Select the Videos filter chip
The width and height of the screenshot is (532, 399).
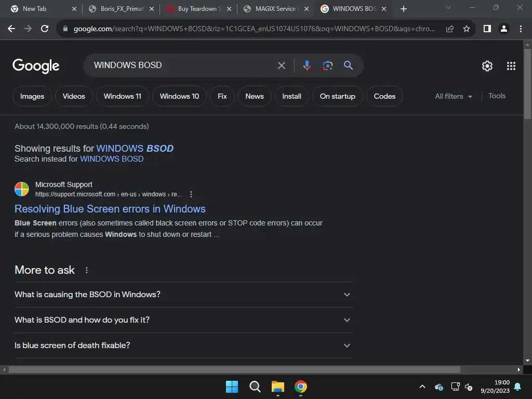pos(74,96)
